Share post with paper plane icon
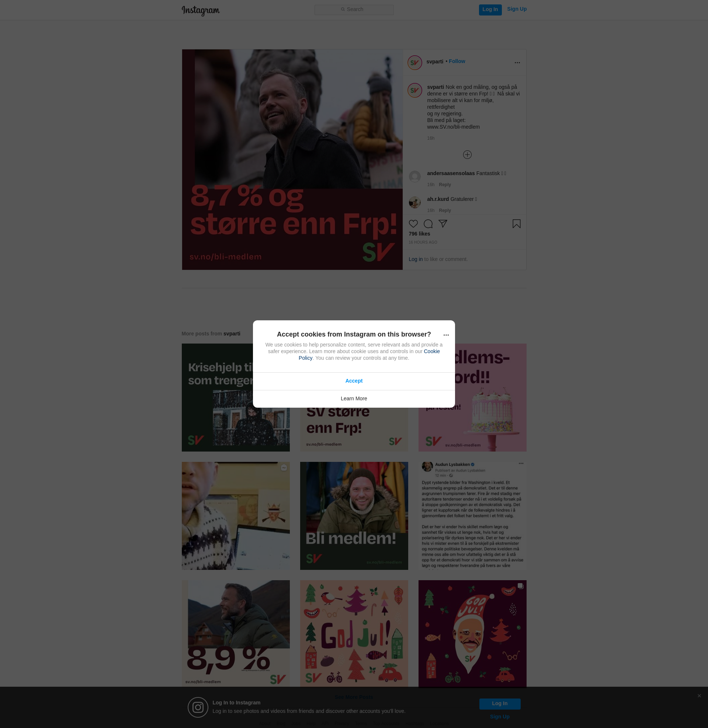Viewport: 708px width, 728px height. point(442,224)
